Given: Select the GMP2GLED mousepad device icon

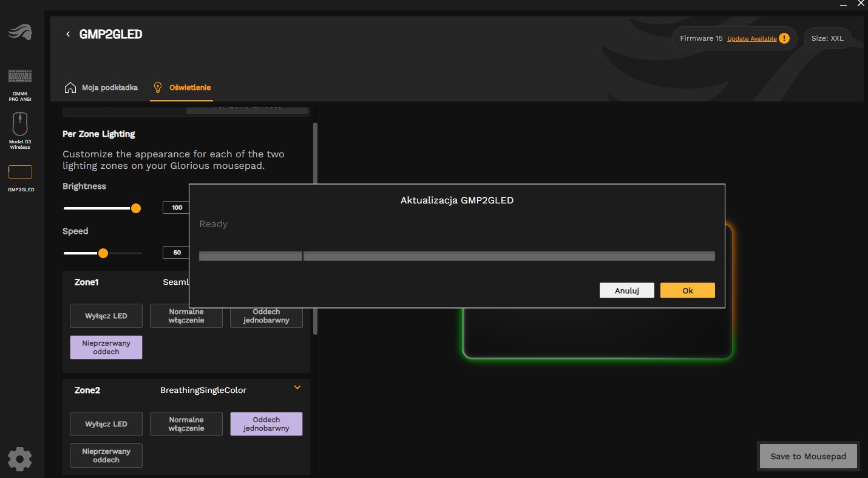Looking at the screenshot, I should [20, 172].
